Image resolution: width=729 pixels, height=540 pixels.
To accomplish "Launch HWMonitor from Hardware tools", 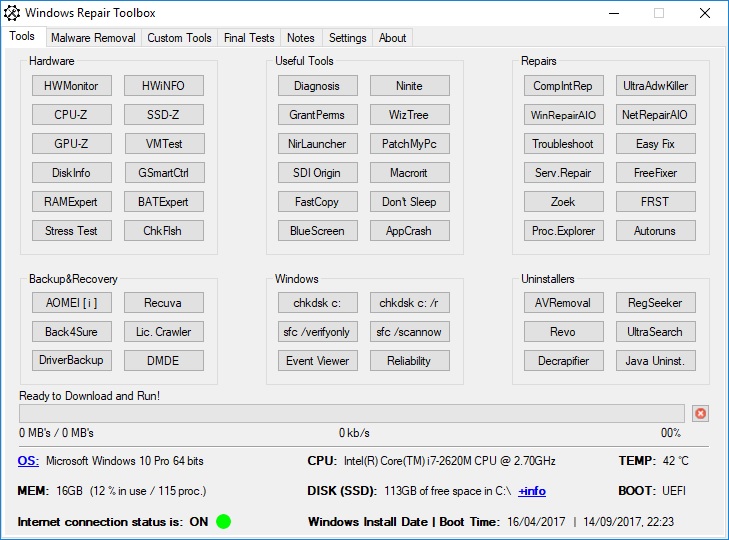I will [71, 86].
